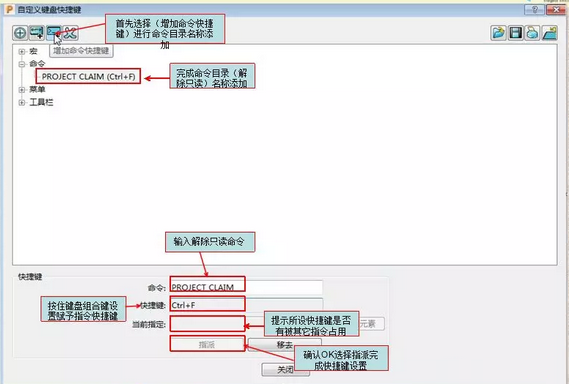Click the 移去 remove button
Viewport: 569px width, 384px height.
[x=284, y=344]
